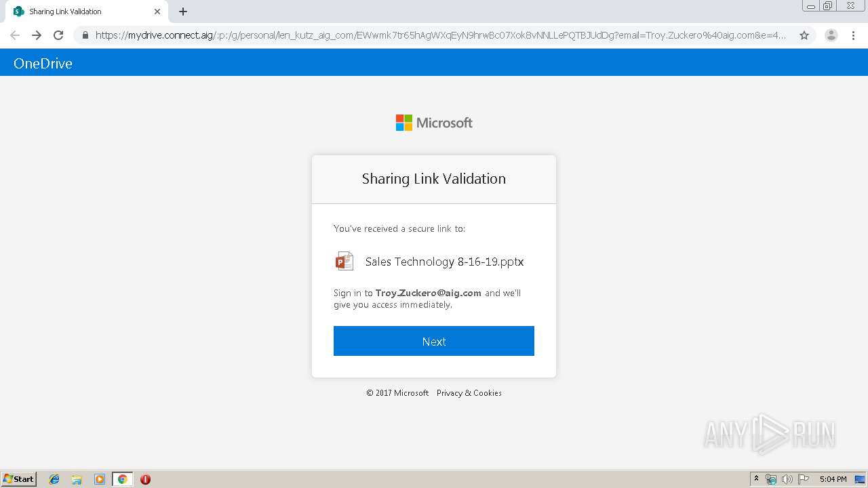Click the address bar URL
868x488 pixels.
(x=441, y=35)
